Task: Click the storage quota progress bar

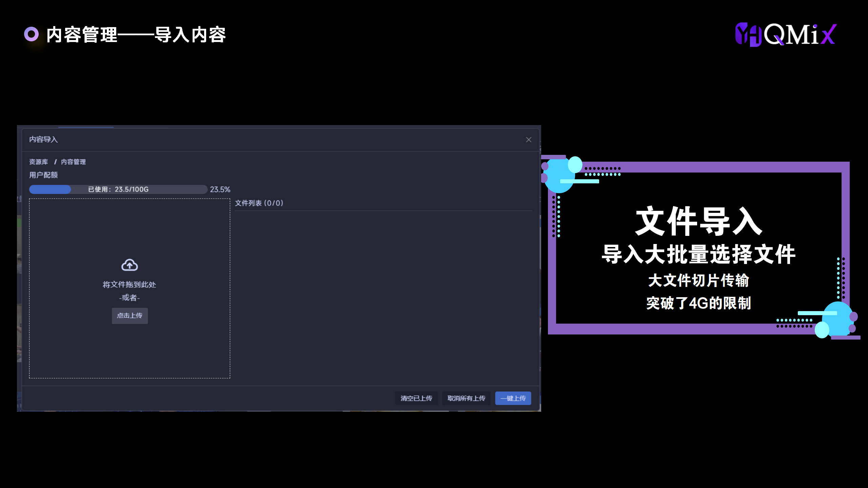Action: [x=118, y=189]
